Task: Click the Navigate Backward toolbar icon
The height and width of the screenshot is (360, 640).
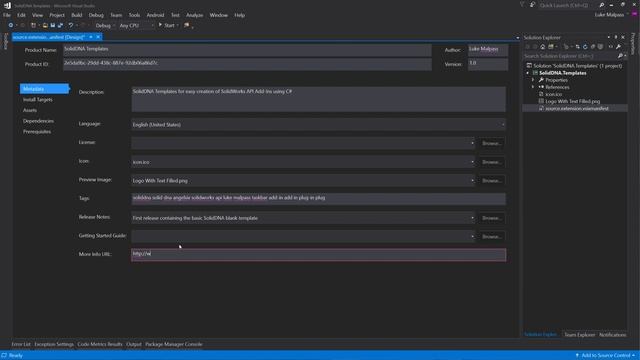Action: (11, 25)
